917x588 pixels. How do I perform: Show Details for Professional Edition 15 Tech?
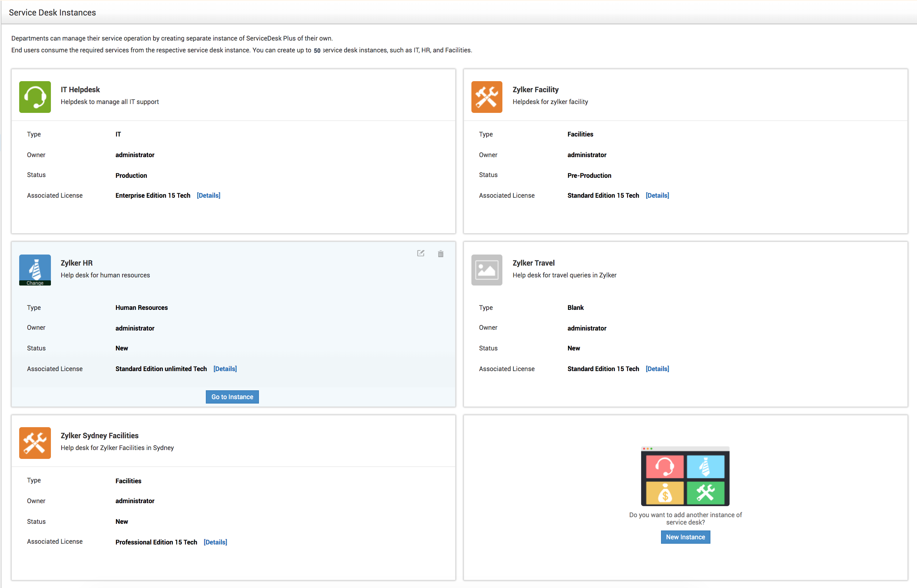(215, 542)
